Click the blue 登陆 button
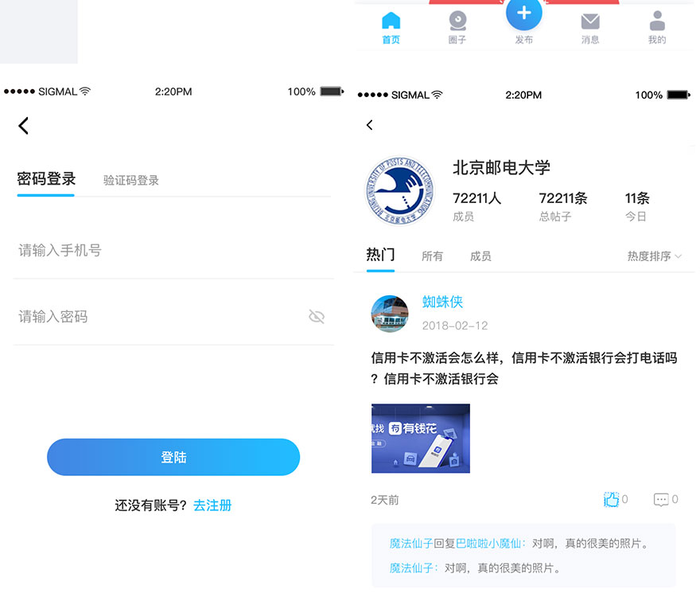Screen dimensions: 700x597 pyautogui.click(x=173, y=457)
